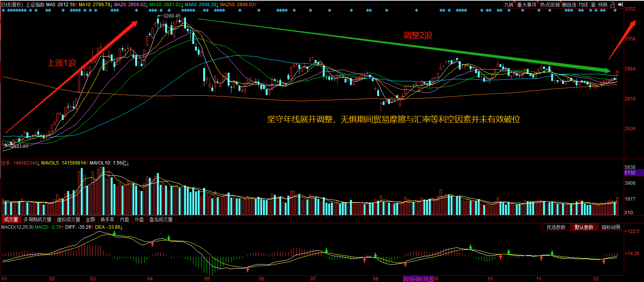Expand the 重大事件 major events menu
The image size is (644, 282).
[x=527, y=5]
